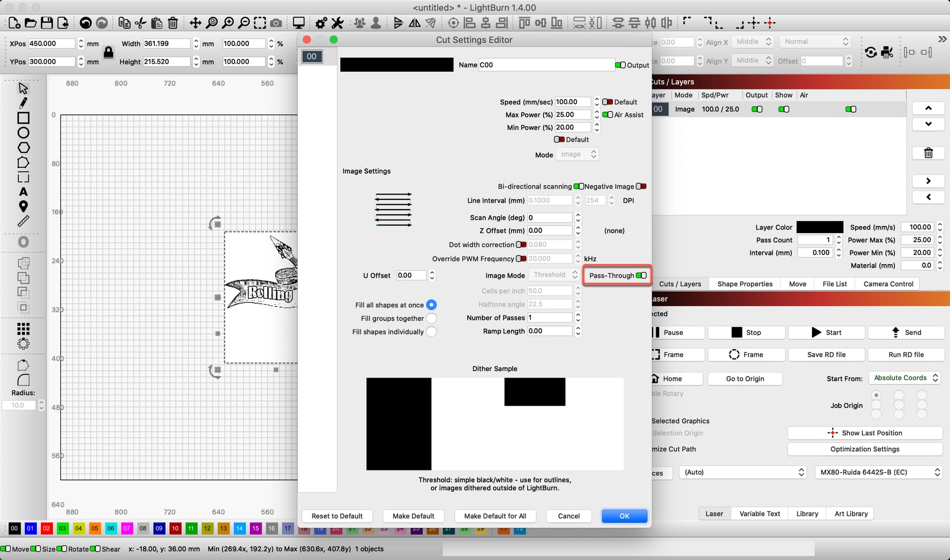Select the arrow Selection tool
Screen dimensions: 950x560
(x=23, y=88)
